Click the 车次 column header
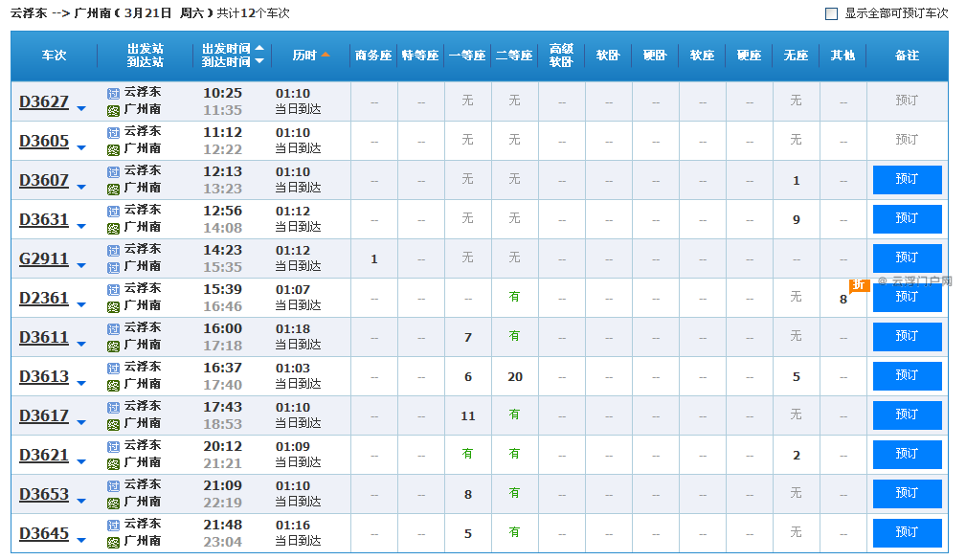This screenshot has width=966, height=560. [x=55, y=56]
